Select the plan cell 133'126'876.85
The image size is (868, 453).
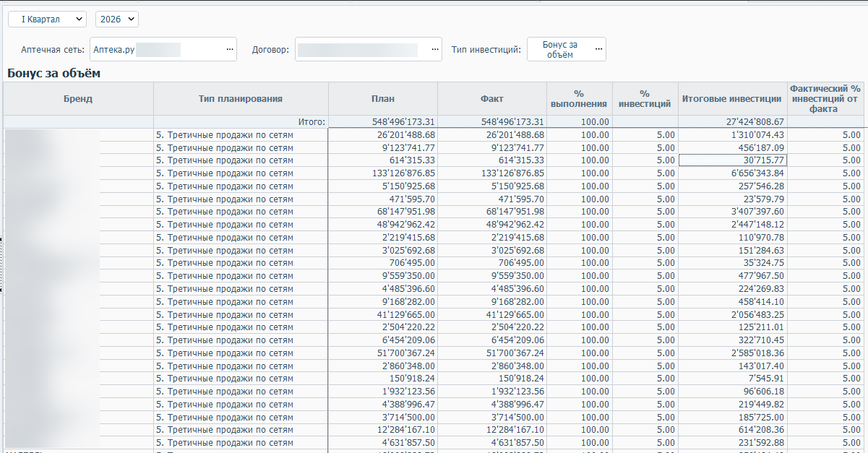(x=383, y=173)
